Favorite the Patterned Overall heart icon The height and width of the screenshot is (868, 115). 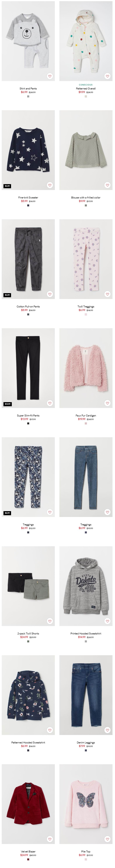pos(107,76)
